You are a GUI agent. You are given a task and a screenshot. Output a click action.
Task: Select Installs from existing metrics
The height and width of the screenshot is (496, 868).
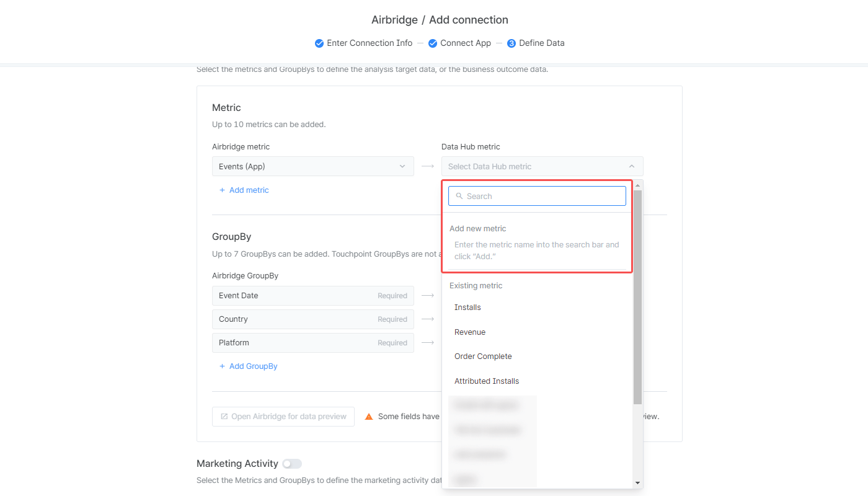pyautogui.click(x=467, y=308)
